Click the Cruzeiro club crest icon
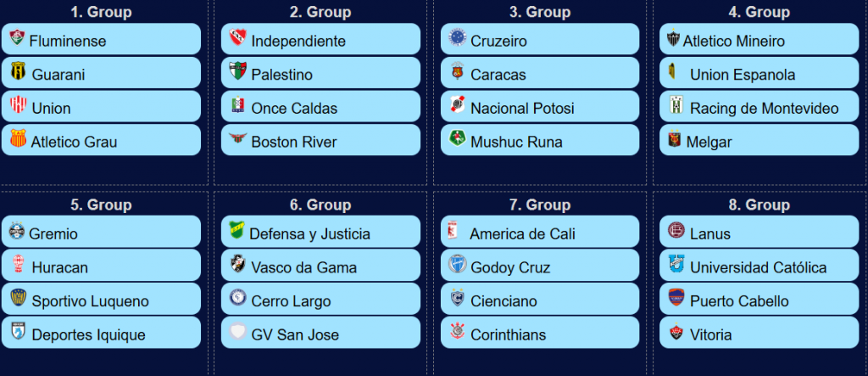Screen dimensions: 868x376 [457, 37]
